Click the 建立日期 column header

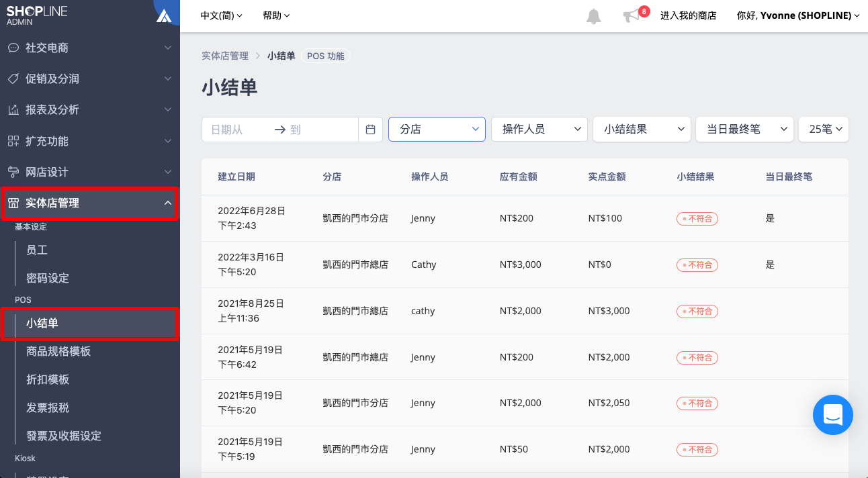[236, 177]
